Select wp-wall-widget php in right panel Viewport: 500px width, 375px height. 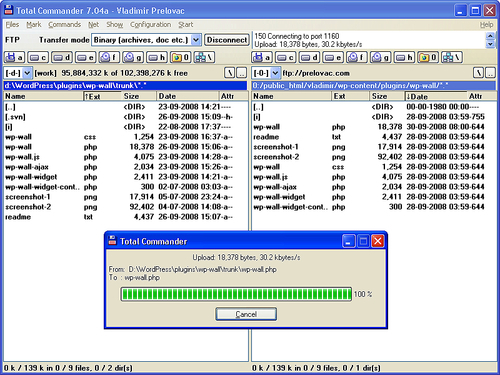coord(374,197)
